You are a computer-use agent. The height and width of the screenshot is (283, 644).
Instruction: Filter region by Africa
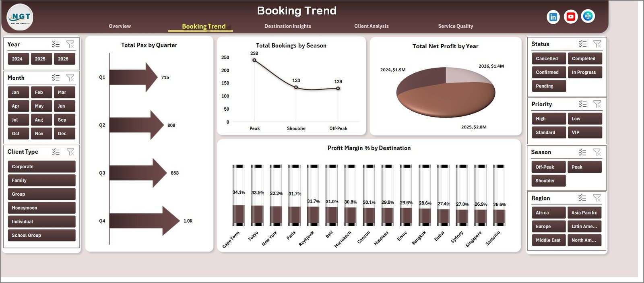(549, 213)
